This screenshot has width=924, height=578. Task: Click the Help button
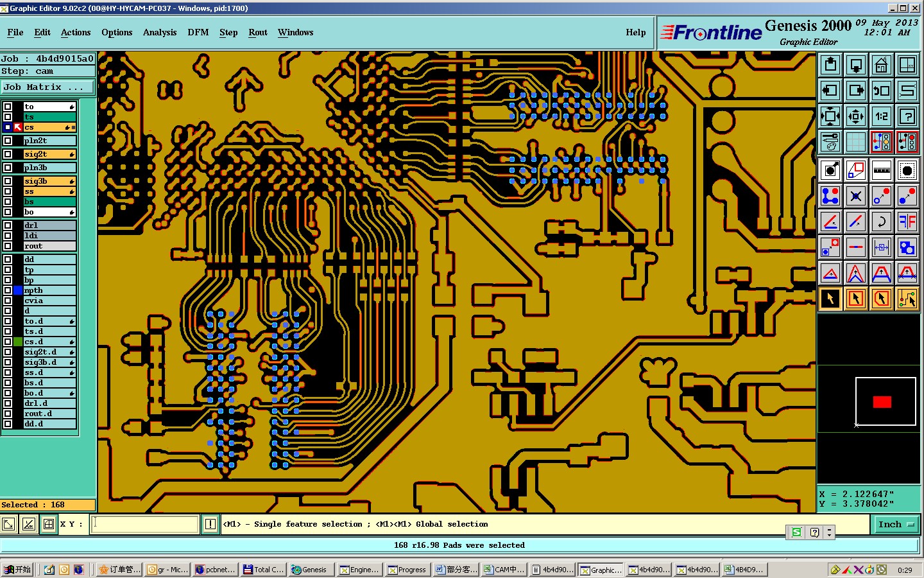636,32
